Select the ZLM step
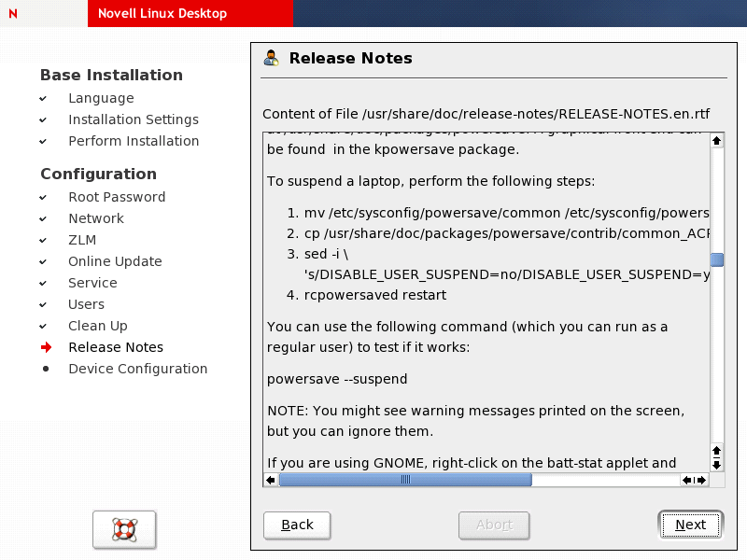The image size is (747, 560). (x=82, y=240)
